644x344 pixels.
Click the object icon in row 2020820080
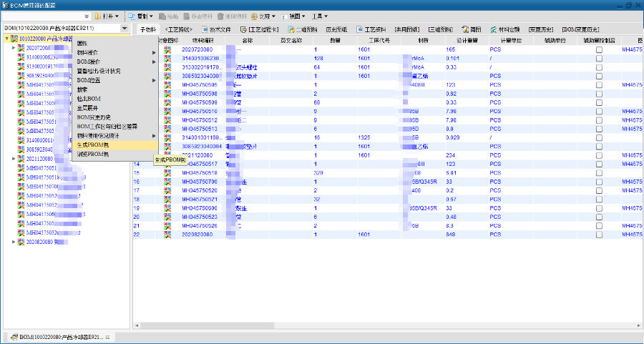click(x=167, y=234)
